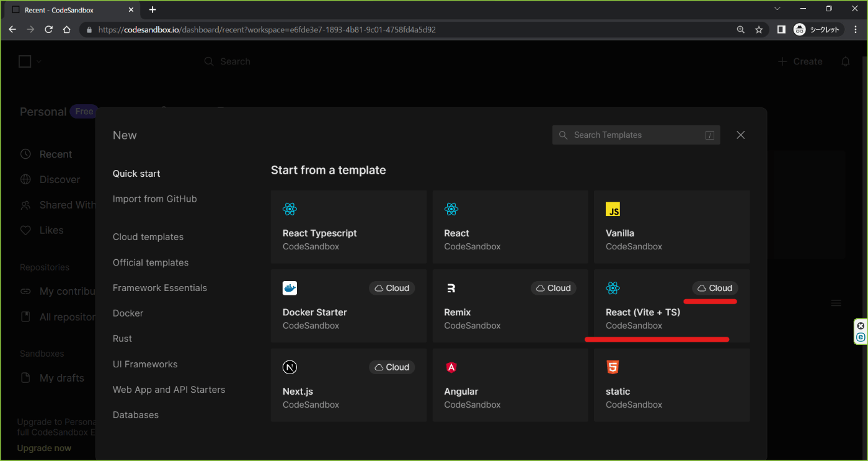
Task: Open Docker templates category
Action: tap(128, 313)
